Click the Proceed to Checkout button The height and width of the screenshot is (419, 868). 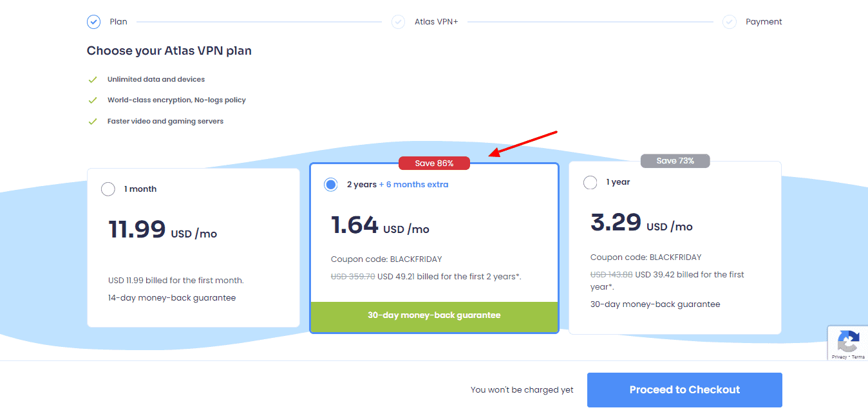tap(684, 390)
